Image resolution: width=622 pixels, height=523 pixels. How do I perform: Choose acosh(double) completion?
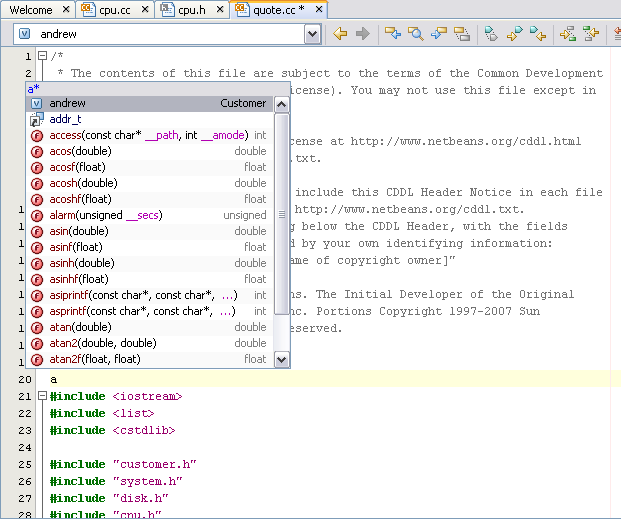(150, 183)
